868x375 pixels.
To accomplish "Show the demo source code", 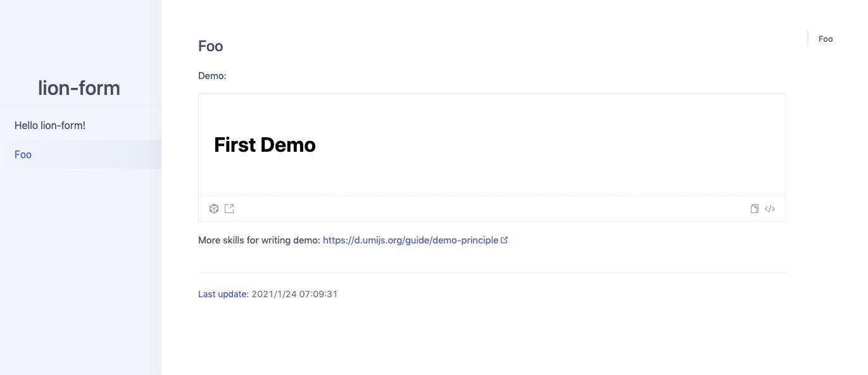I will pos(770,209).
